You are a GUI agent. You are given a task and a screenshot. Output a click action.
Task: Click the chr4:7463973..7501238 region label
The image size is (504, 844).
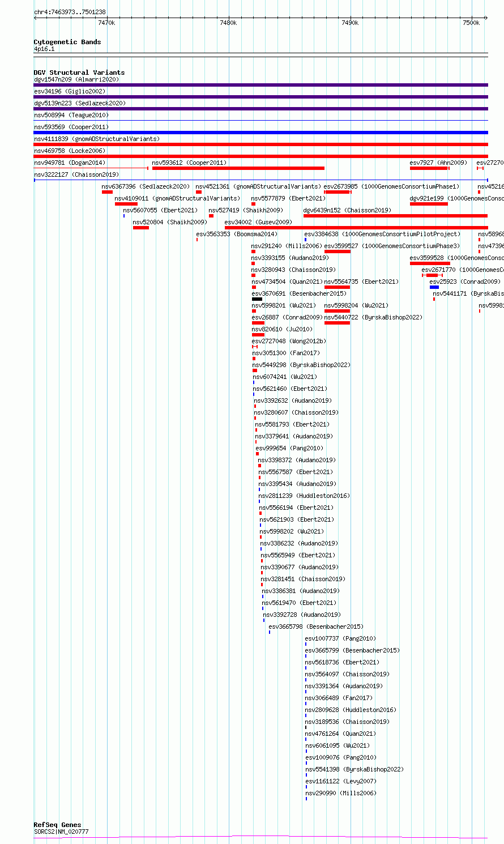70,12
